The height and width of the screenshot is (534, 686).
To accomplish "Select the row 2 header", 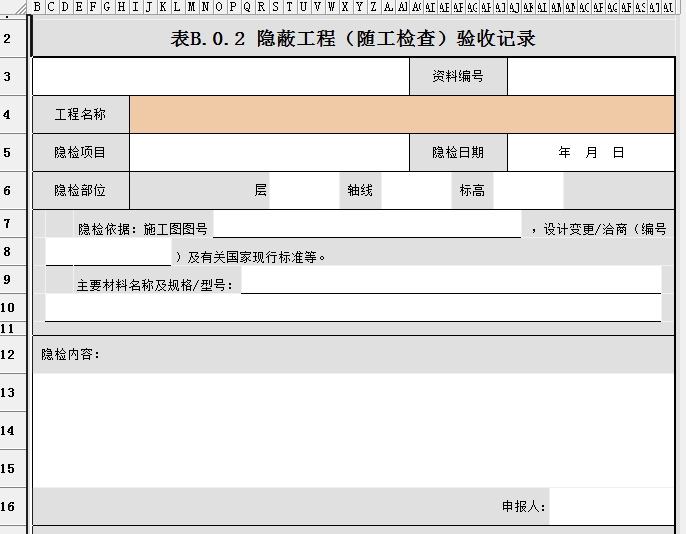I will [x=8, y=39].
